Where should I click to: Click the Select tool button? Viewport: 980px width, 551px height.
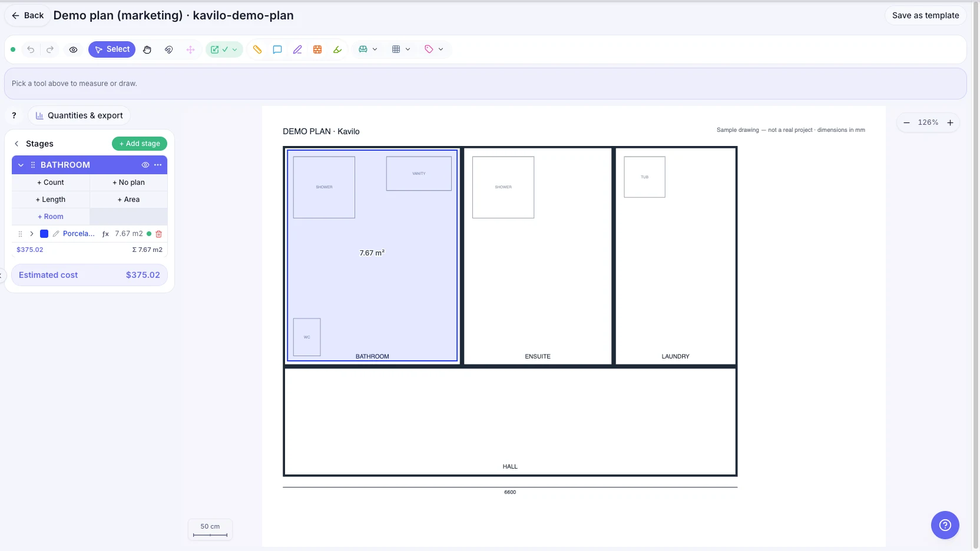[x=112, y=49]
